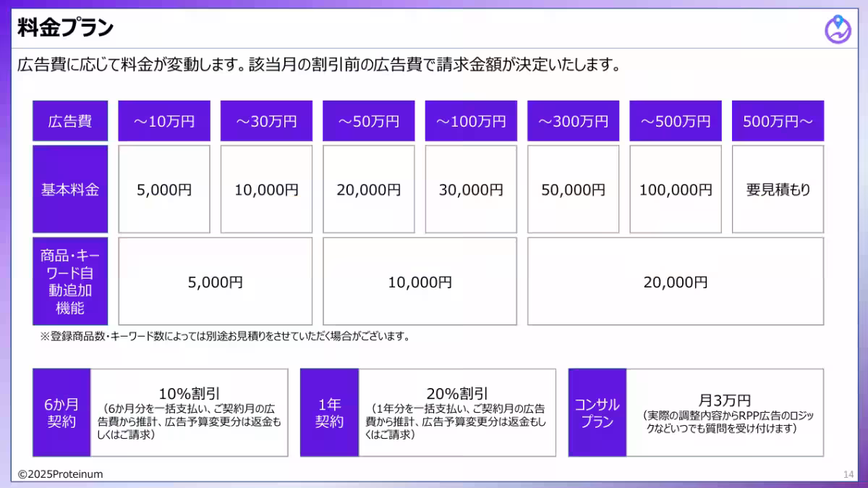Screen dimensions: 868x488
Task: Click the 〜100万円 column header
Action: pos(471,121)
